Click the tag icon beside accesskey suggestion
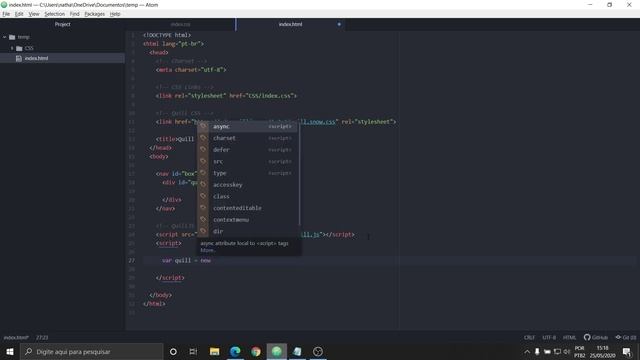The image size is (640, 360). (x=203, y=184)
